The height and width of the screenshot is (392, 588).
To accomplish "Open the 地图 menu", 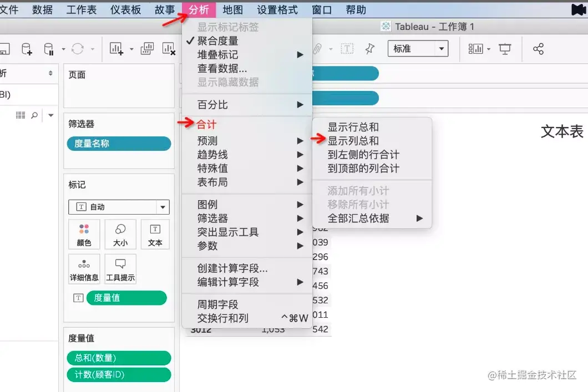I will (x=233, y=10).
